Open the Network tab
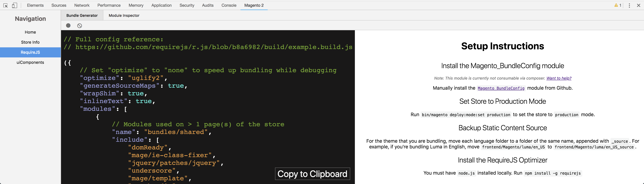The height and width of the screenshot is (184, 644). click(82, 5)
